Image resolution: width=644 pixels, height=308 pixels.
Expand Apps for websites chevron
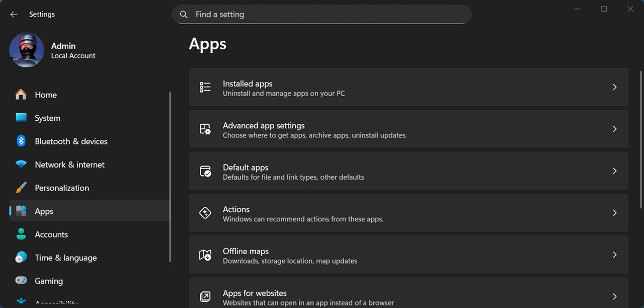pyautogui.click(x=614, y=296)
